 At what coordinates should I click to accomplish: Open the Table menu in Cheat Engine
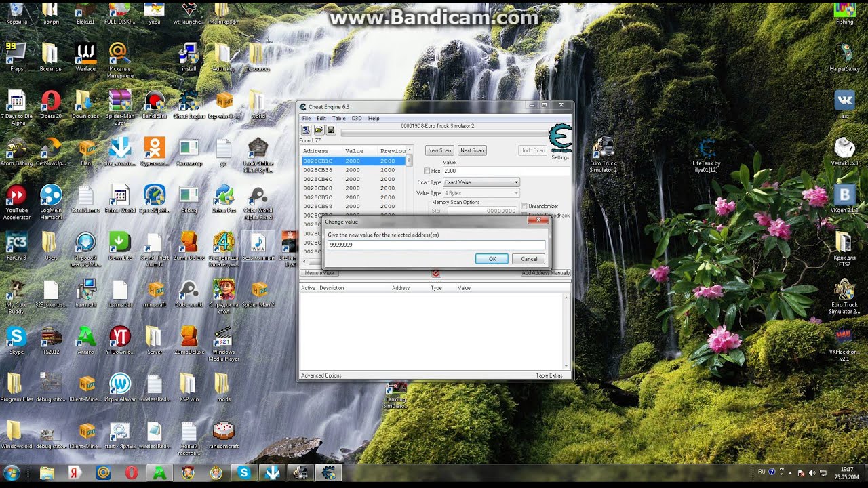(338, 118)
